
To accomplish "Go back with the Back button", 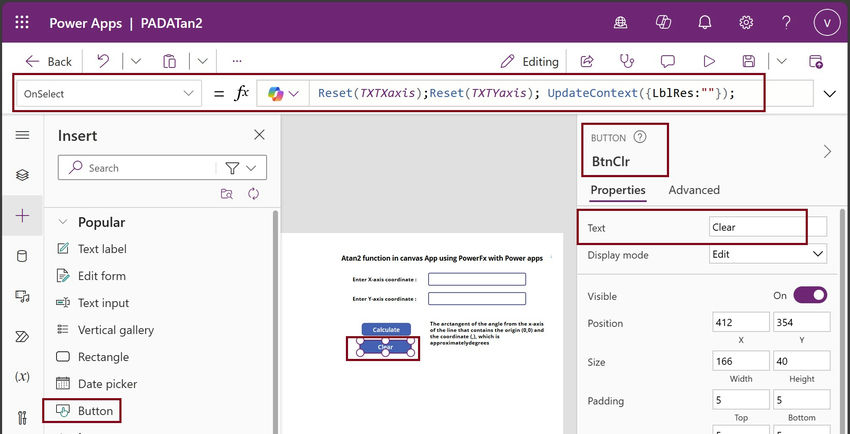I will pos(48,61).
